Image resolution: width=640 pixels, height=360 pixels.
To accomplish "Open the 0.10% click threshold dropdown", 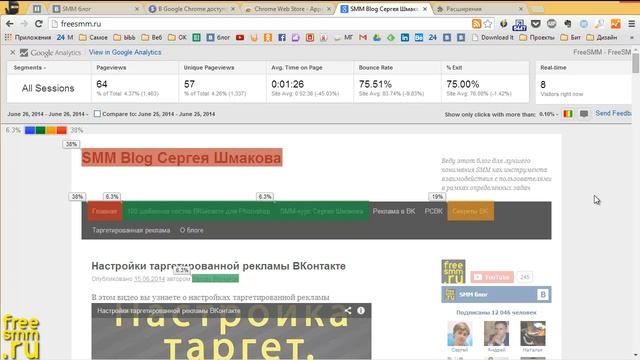I will (x=548, y=114).
